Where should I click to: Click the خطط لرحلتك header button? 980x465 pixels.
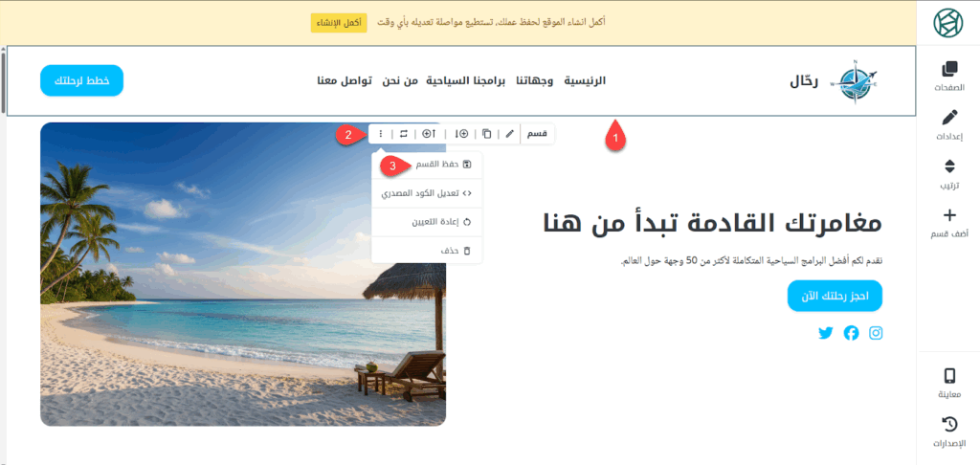pyautogui.click(x=82, y=80)
